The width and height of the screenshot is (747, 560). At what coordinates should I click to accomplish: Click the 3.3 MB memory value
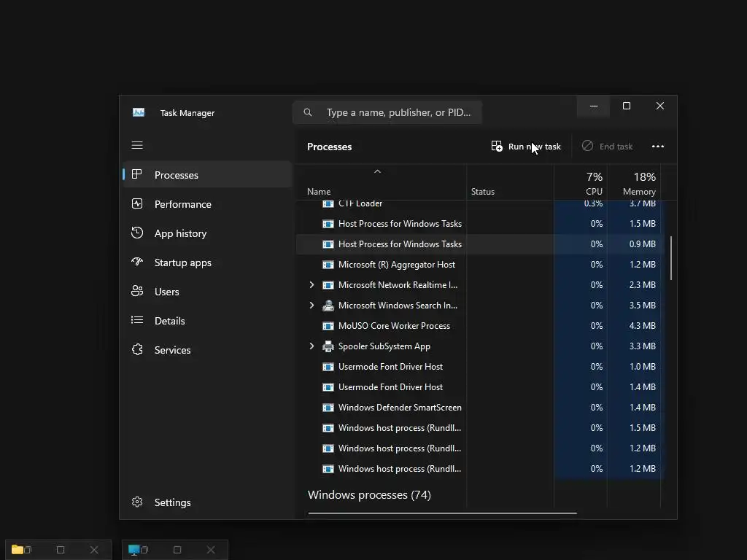pos(642,346)
